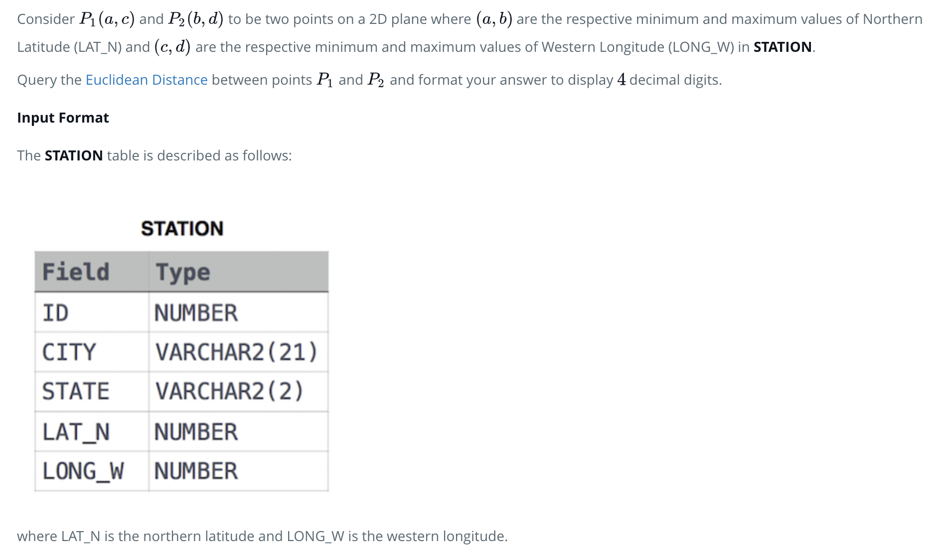
Task: Click the P1(a, c) math expression
Action: click(107, 19)
